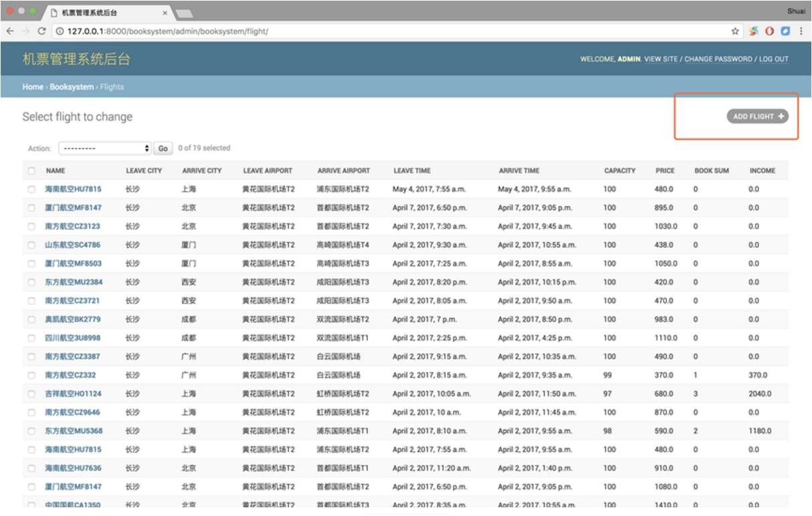Open flight 吉祥航空HO1124
Viewport: 812px width, 516px height.
point(73,394)
